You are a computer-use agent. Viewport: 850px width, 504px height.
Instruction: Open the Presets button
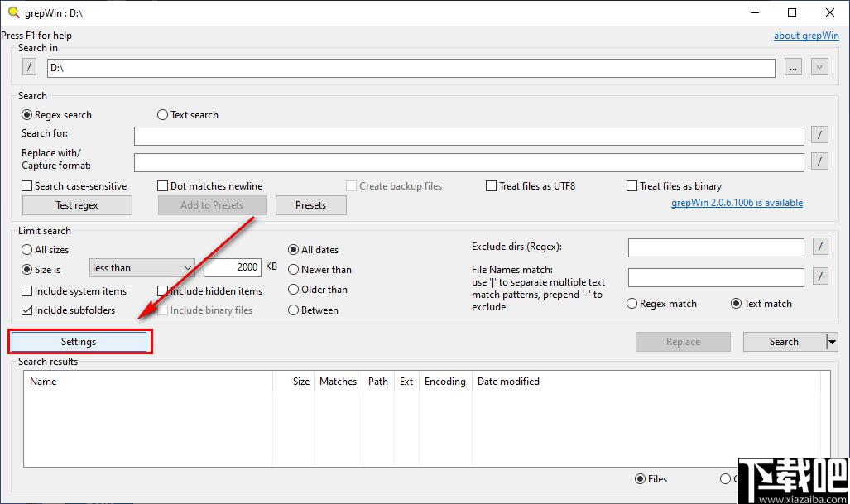coord(310,205)
